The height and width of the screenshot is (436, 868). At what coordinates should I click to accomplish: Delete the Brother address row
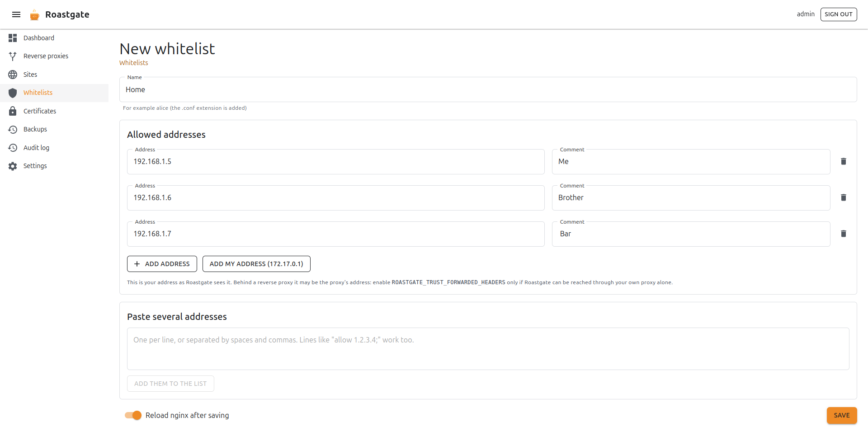843,197
